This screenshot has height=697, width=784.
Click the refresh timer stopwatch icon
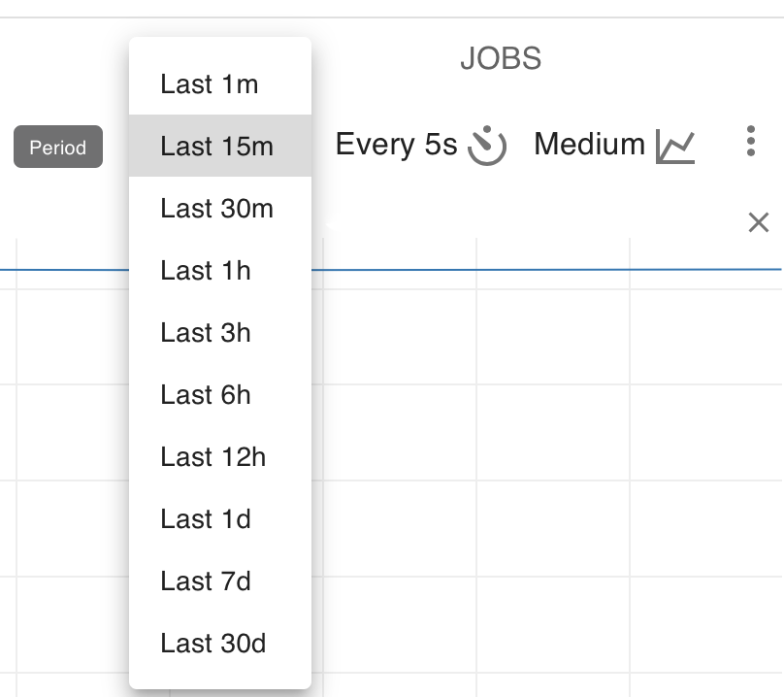(487, 145)
